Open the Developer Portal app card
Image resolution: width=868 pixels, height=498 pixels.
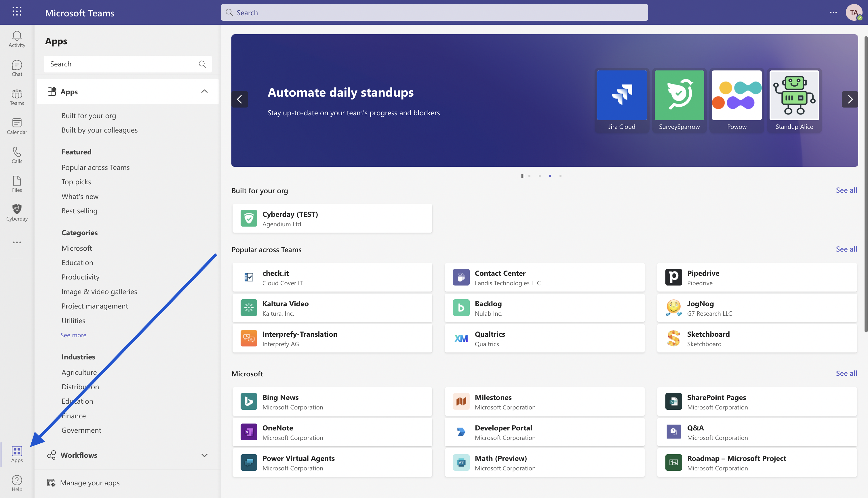[544, 432]
